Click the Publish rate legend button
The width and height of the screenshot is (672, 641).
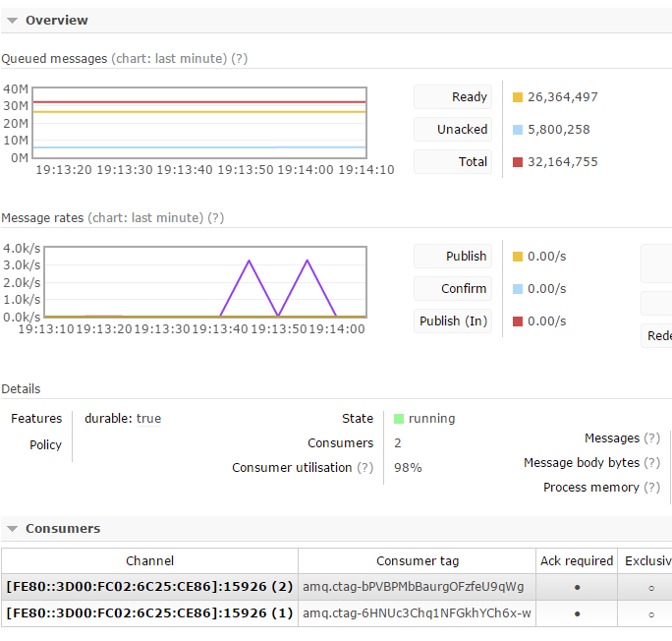[453, 257]
